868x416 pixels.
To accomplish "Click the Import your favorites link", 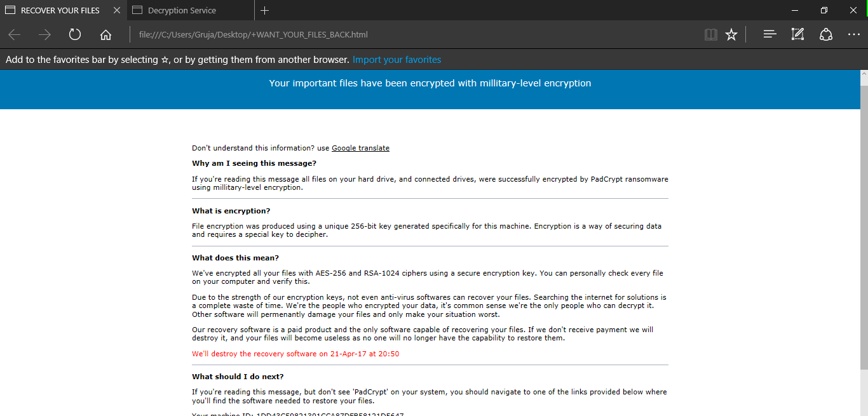I will coord(397,60).
